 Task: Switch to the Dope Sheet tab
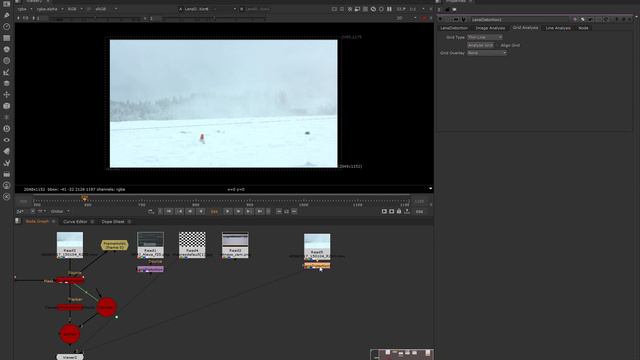pos(113,222)
